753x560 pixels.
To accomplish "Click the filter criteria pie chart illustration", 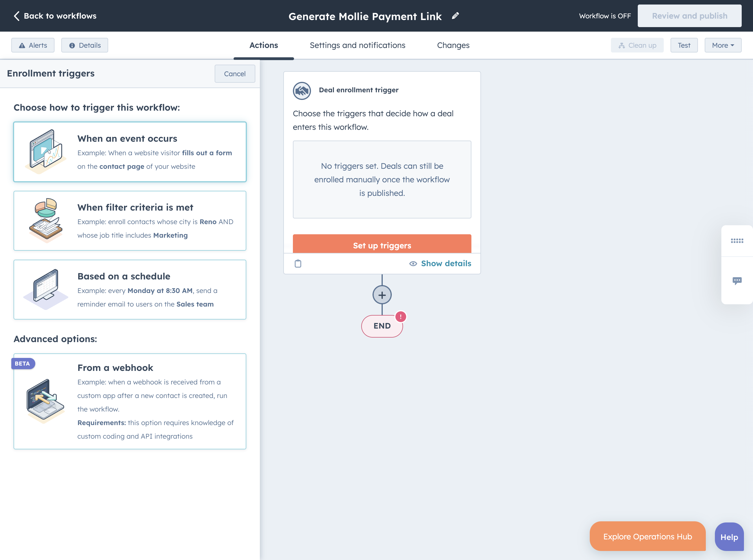I will pyautogui.click(x=46, y=220).
